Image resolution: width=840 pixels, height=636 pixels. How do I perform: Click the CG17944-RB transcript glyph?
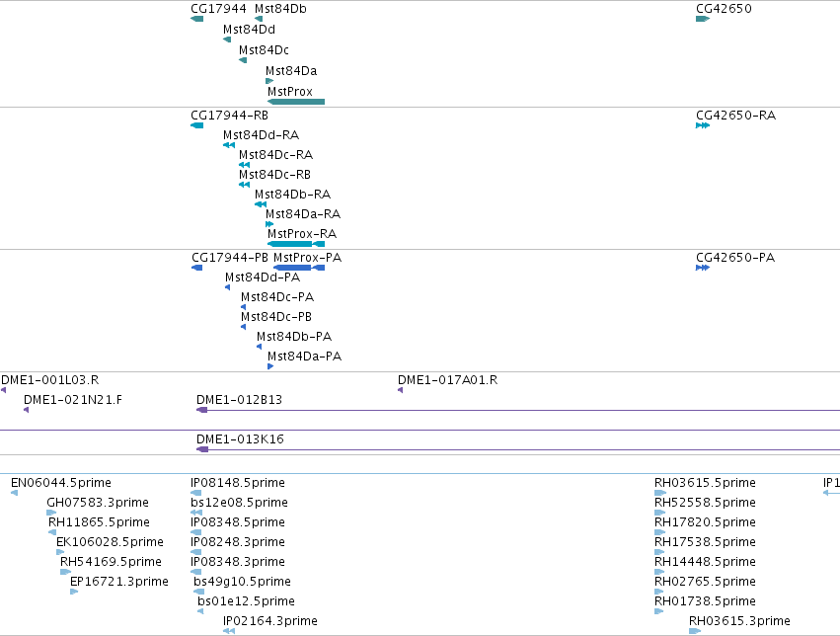pos(196,125)
